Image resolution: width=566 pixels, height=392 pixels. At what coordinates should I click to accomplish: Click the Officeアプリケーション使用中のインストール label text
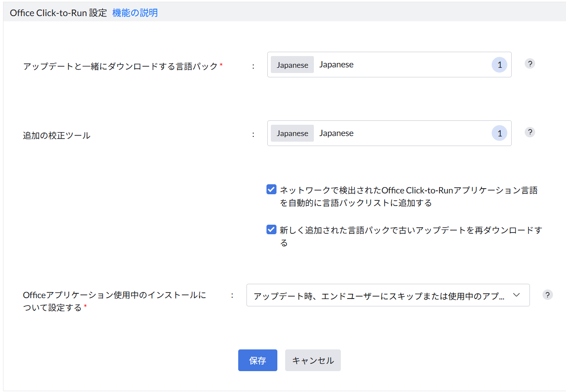pyautogui.click(x=114, y=296)
